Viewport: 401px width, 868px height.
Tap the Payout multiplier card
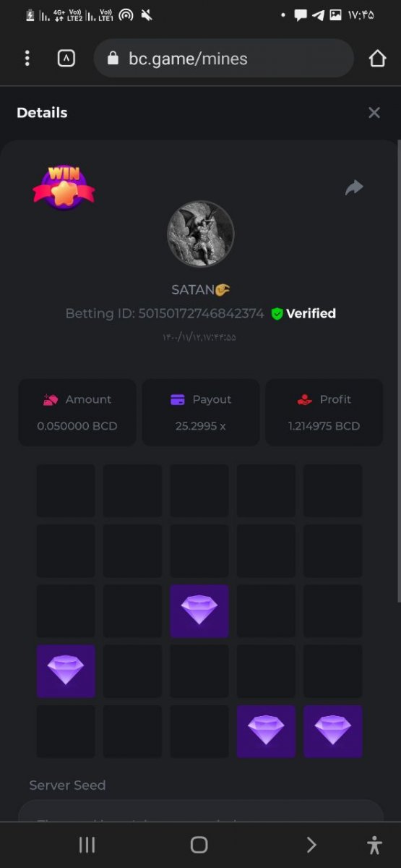(201, 412)
